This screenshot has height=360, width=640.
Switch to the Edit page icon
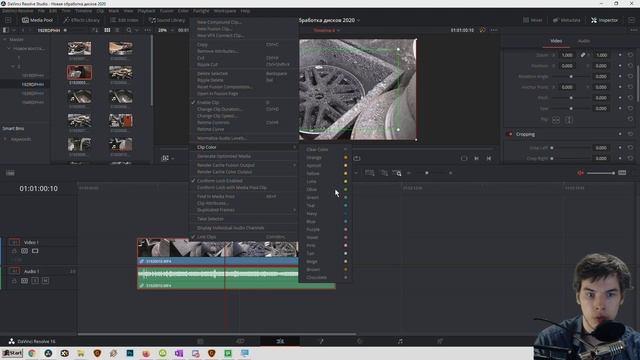click(280, 341)
